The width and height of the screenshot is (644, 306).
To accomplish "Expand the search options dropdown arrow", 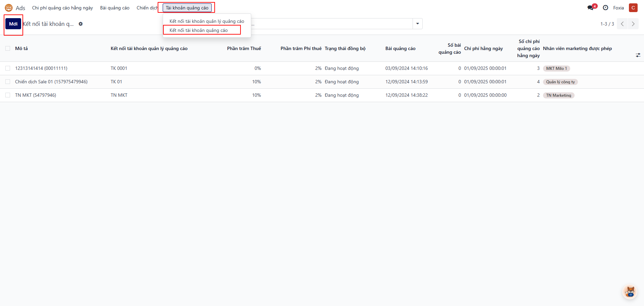I will point(418,24).
